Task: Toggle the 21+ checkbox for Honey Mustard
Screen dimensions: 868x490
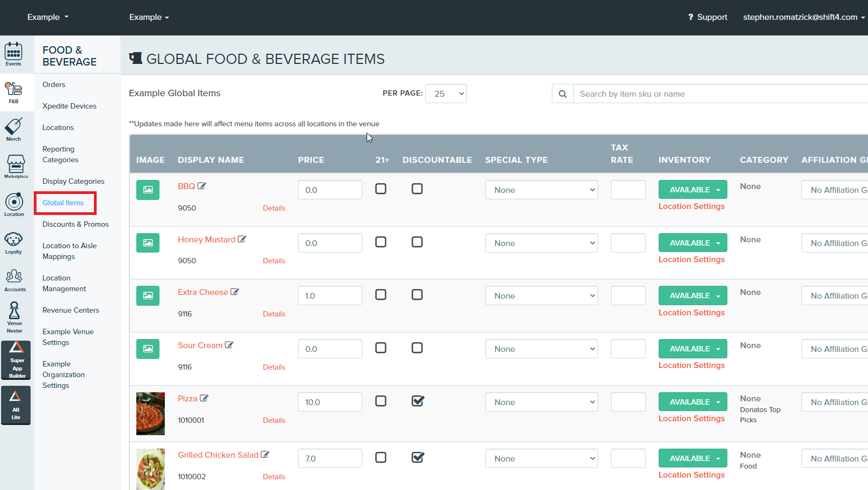Action: [x=381, y=242]
